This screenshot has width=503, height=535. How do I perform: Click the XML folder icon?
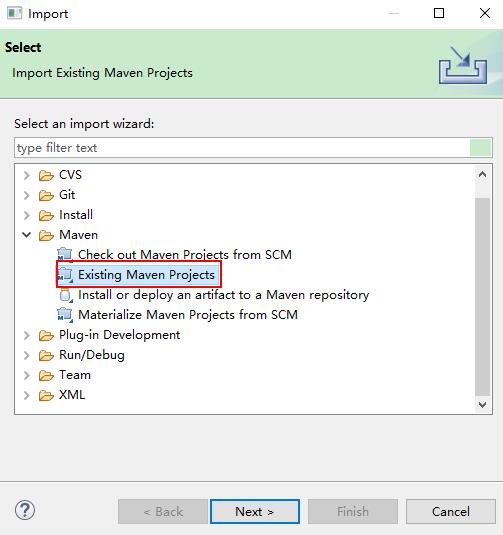click(46, 395)
